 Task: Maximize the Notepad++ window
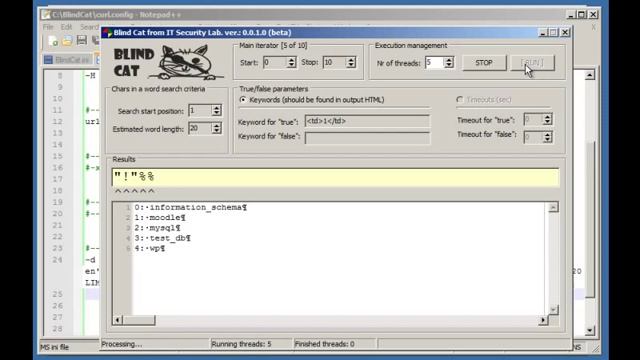[x=582, y=15]
